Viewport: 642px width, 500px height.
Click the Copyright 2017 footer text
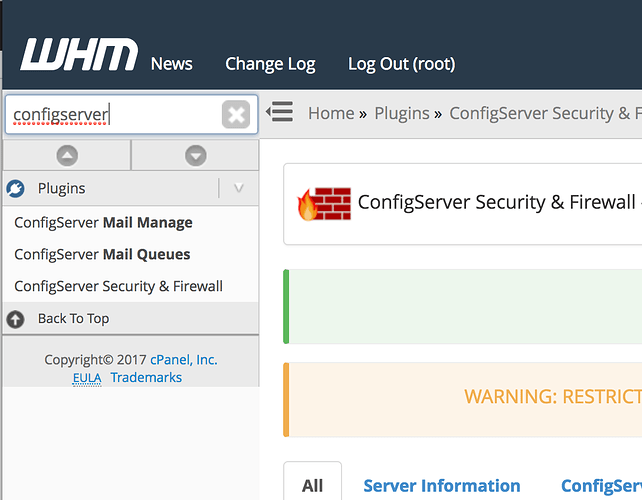95,360
